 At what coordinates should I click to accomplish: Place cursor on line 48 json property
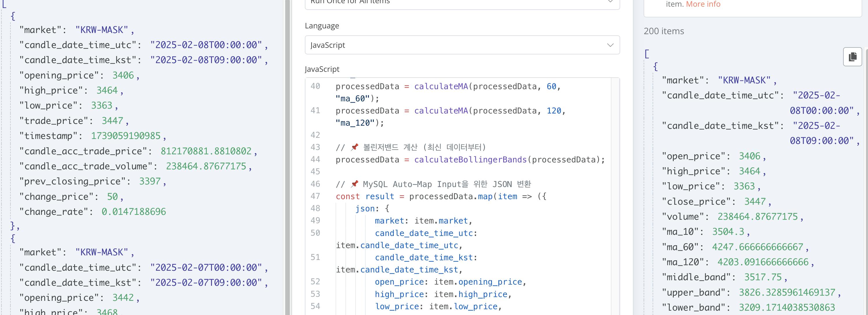coord(365,208)
